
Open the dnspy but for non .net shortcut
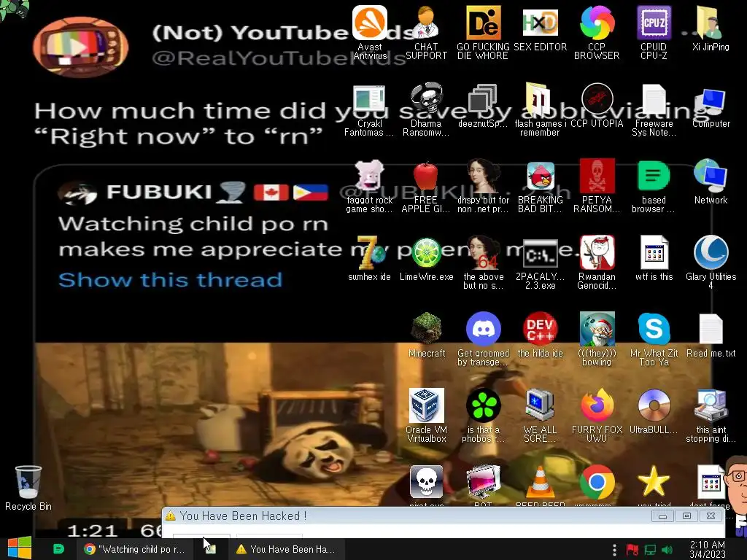483,187
